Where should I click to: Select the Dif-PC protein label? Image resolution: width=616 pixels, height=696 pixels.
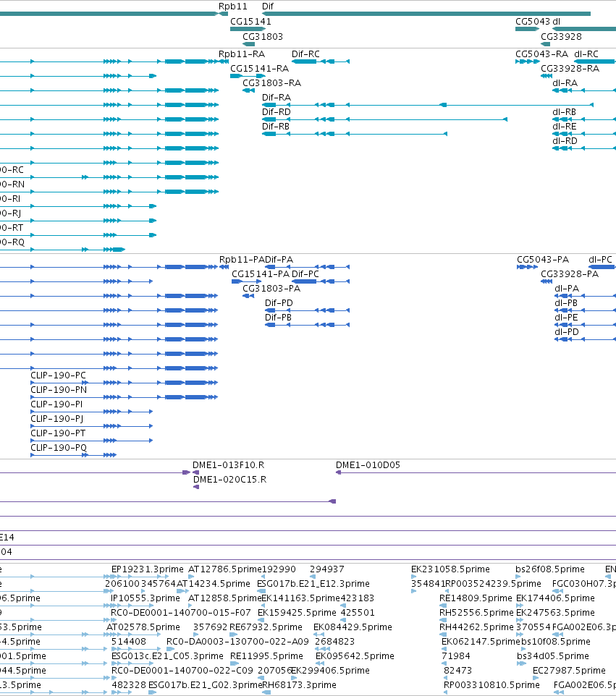305,274
